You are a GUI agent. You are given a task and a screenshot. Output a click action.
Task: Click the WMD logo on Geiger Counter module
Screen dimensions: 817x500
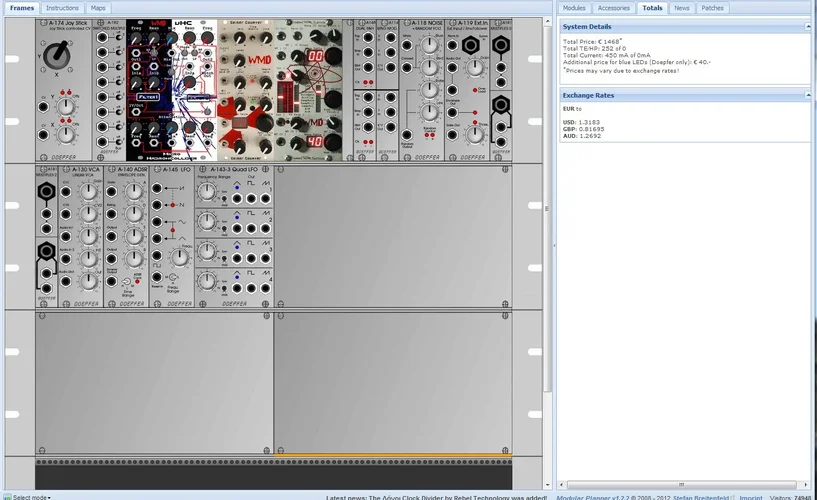tap(259, 59)
